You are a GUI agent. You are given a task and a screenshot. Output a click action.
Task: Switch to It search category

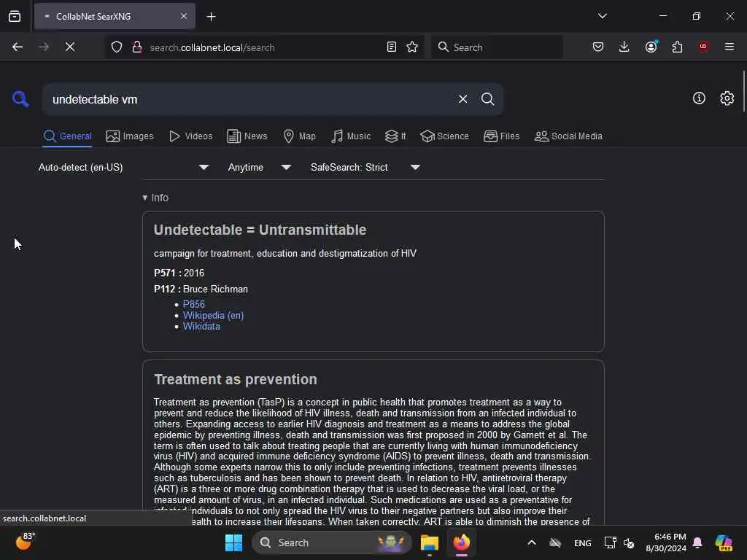coord(395,136)
